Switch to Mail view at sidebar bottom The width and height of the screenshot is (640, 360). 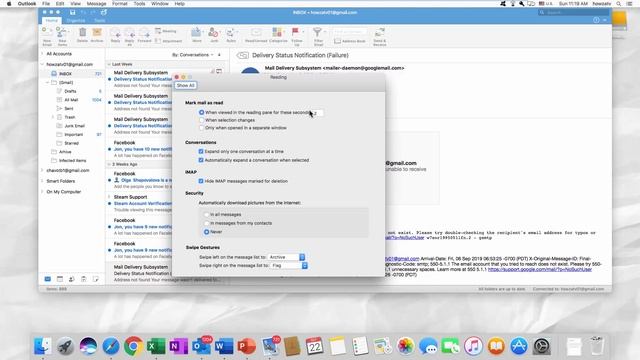pyautogui.click(x=47, y=279)
